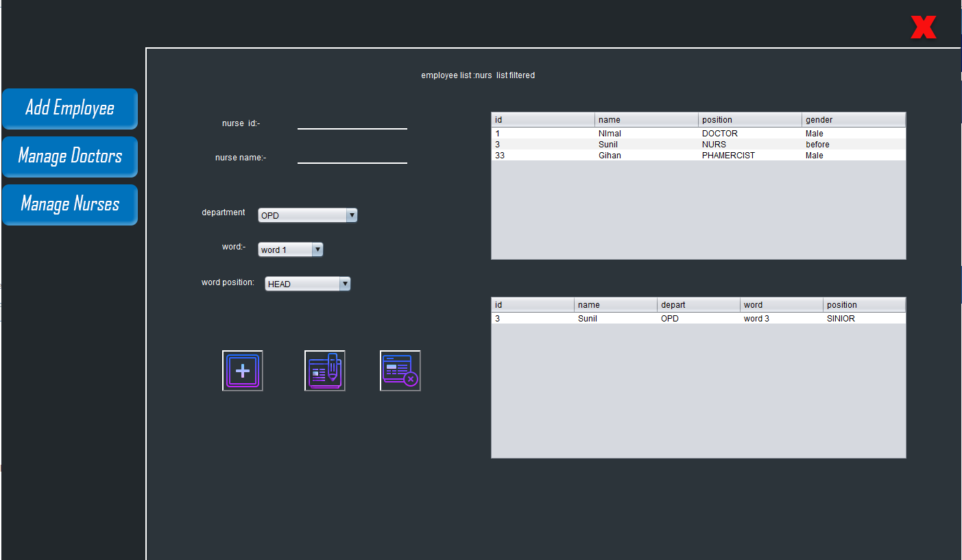Click the edit nurse pencil icon
This screenshot has height=560, width=962.
click(325, 371)
